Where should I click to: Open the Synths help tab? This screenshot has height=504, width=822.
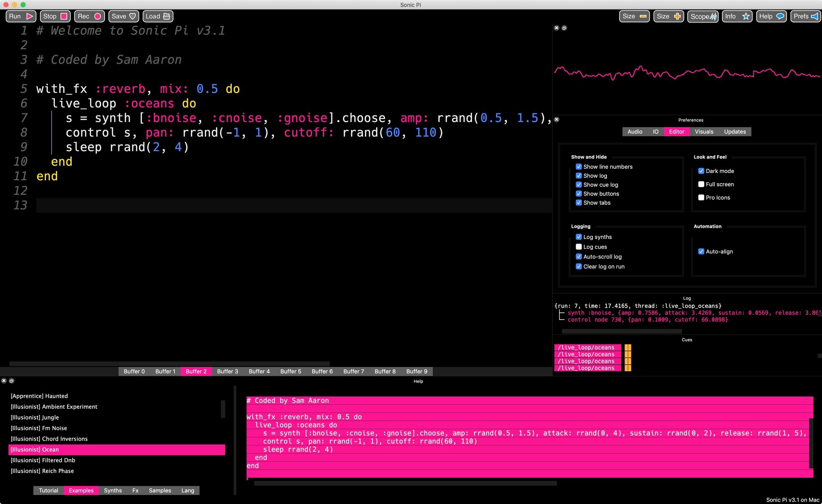pos(113,491)
